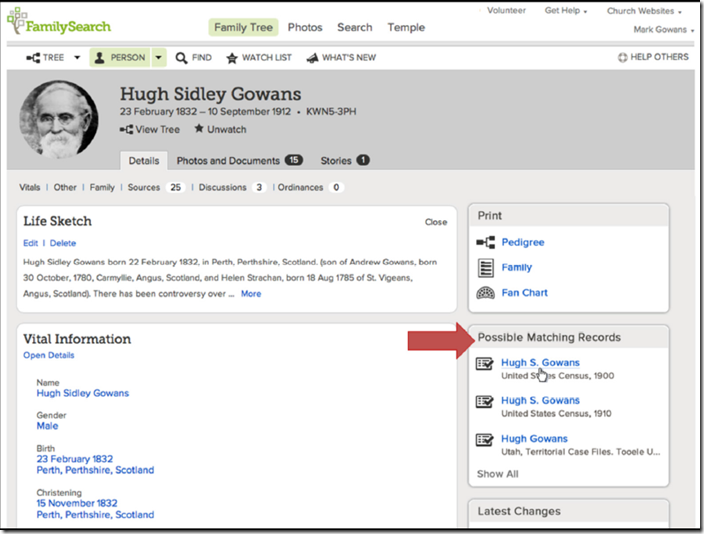
Task: Select Search in the top navigation
Action: tap(354, 28)
